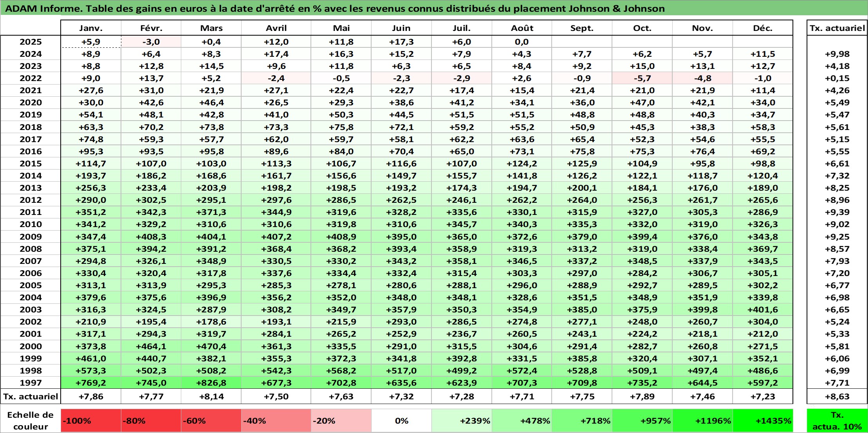
Task: Click the actuarial rate +0,15
Action: tap(837, 78)
